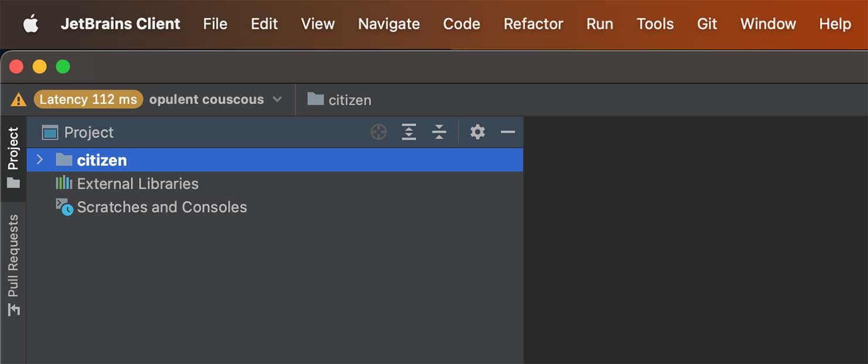
Task: Open the Help menu
Action: (835, 24)
